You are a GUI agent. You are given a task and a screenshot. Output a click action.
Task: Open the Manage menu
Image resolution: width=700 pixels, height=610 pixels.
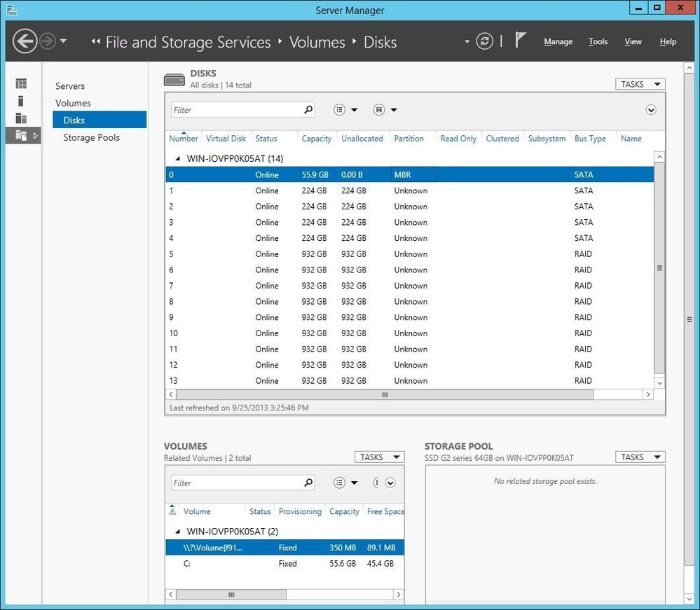coord(558,41)
